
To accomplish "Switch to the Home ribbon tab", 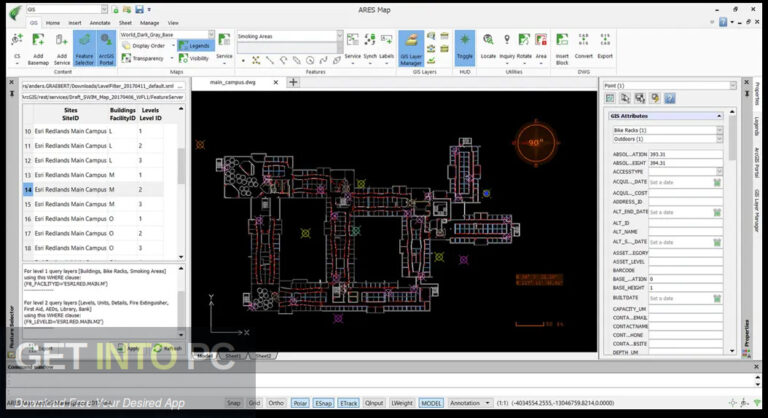I will click(x=53, y=23).
